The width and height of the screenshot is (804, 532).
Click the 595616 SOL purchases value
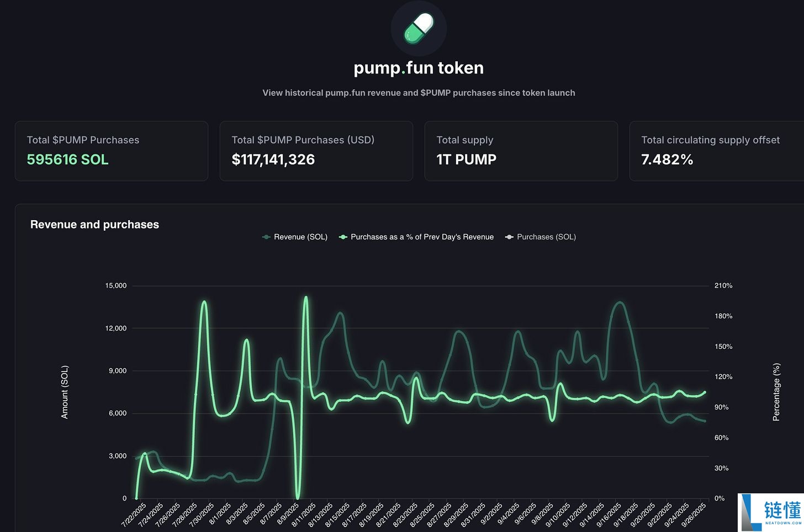67,159
